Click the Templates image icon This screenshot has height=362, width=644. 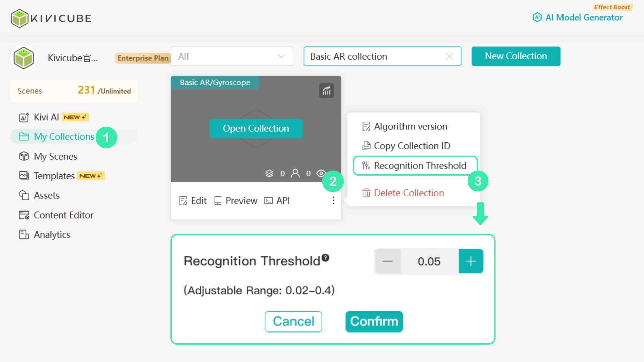(x=24, y=176)
